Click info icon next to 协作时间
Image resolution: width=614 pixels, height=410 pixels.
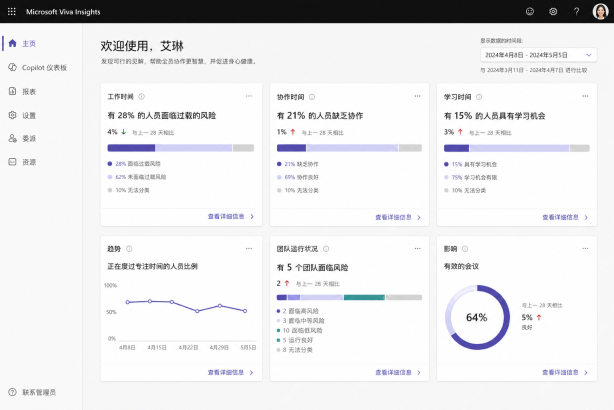click(x=312, y=97)
